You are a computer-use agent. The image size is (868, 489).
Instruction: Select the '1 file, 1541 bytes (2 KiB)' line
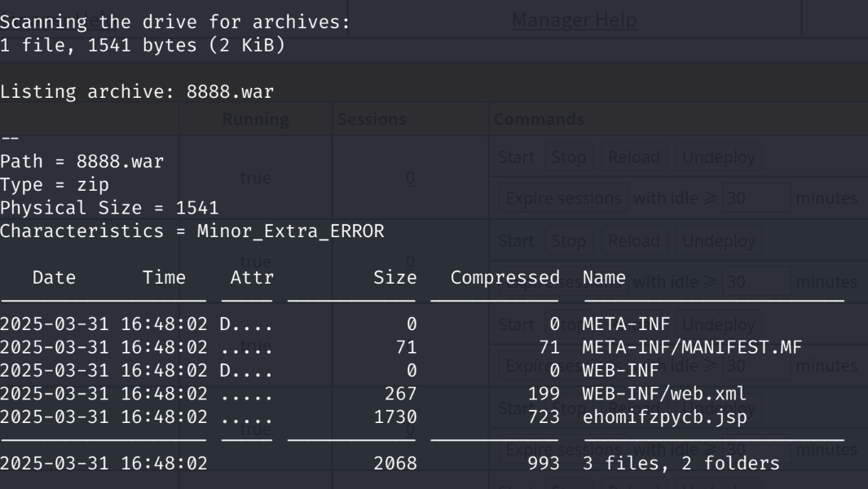tap(143, 46)
